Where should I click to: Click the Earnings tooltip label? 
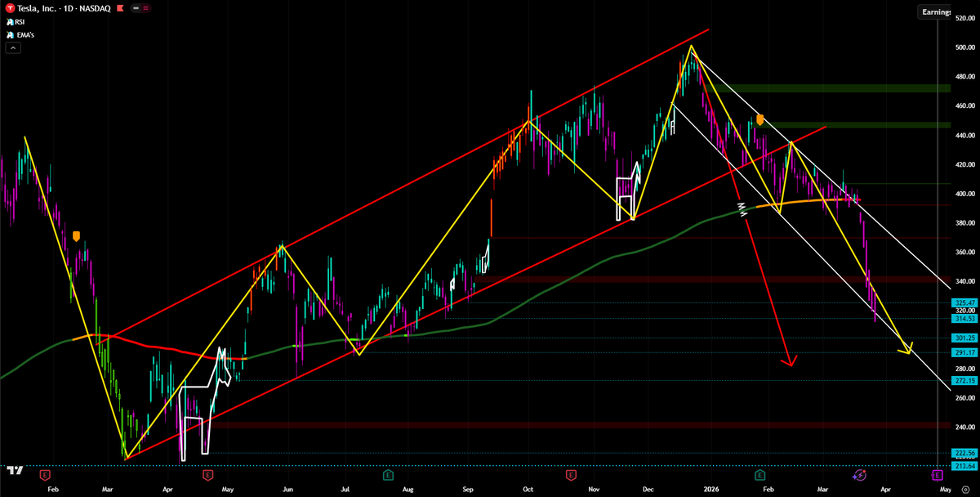[x=935, y=12]
